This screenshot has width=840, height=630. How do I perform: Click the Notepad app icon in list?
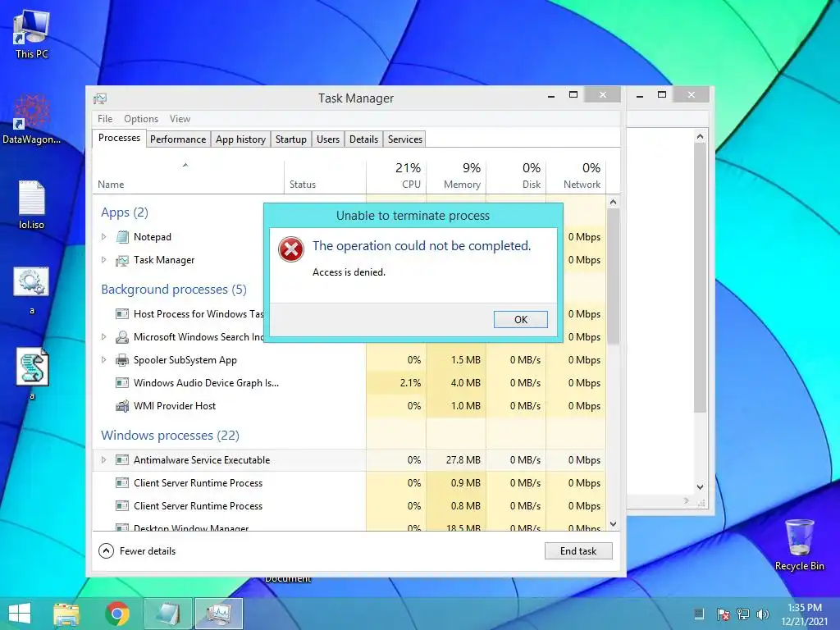122,237
